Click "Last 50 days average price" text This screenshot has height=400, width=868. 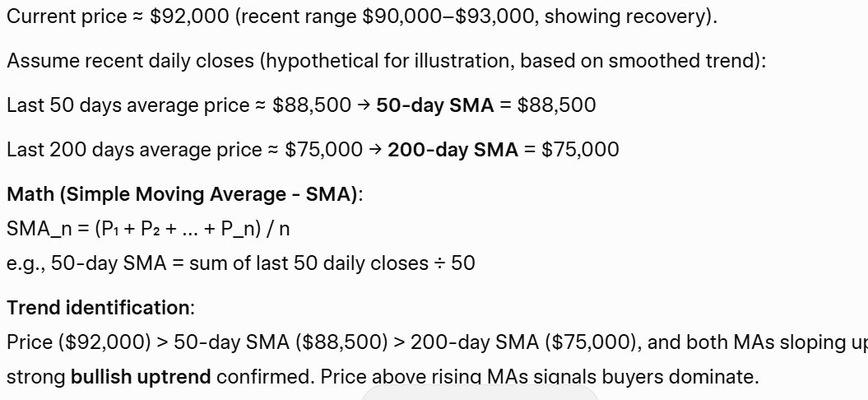click(x=128, y=105)
